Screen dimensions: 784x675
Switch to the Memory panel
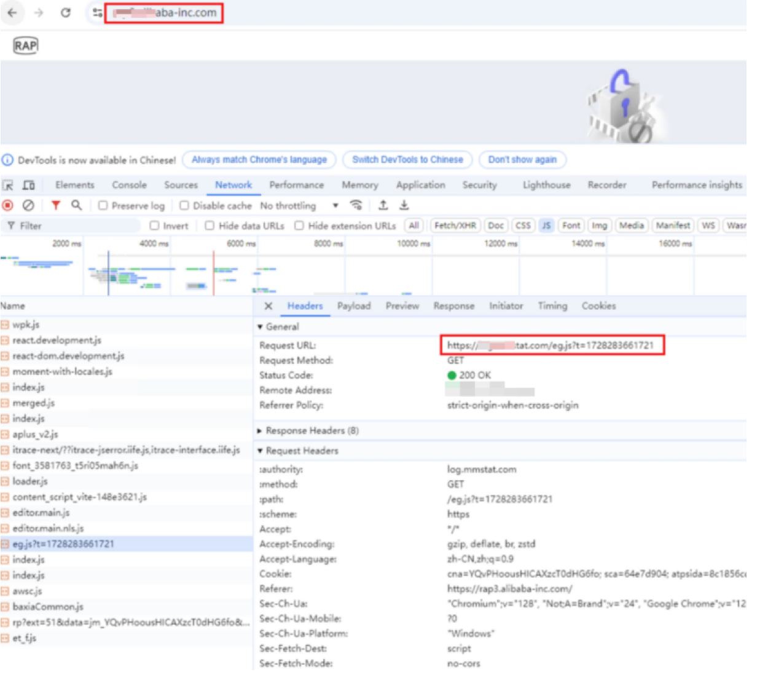[360, 185]
